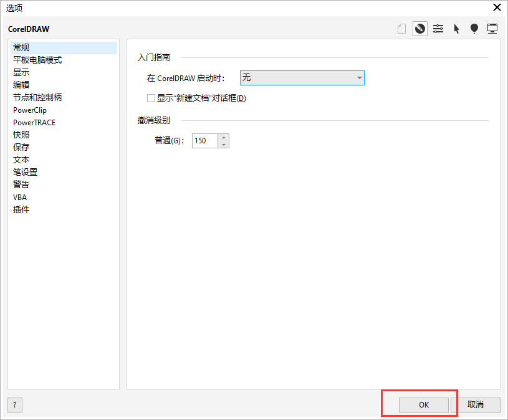Open the 文本 category
Viewport: 508px width, 420px height.
64,160
